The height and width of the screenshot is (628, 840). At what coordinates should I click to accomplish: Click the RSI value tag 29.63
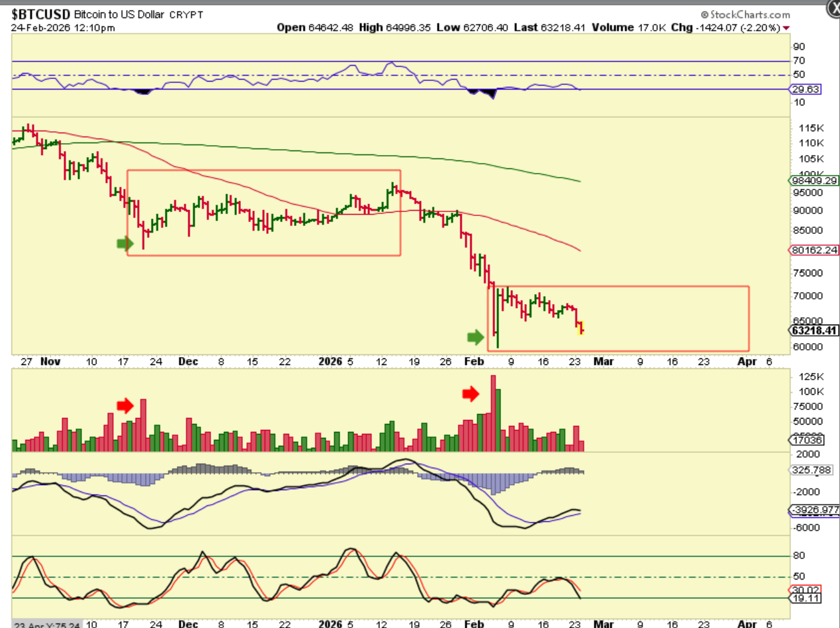(x=805, y=89)
